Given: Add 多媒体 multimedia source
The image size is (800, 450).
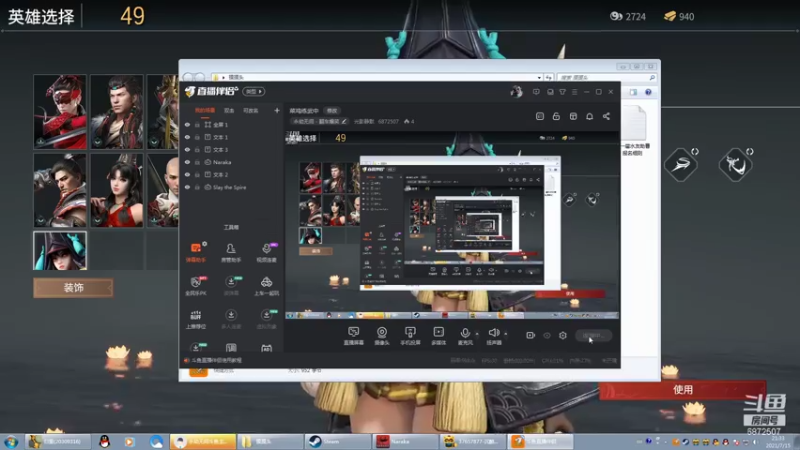Looking at the screenshot, I should click(x=438, y=336).
